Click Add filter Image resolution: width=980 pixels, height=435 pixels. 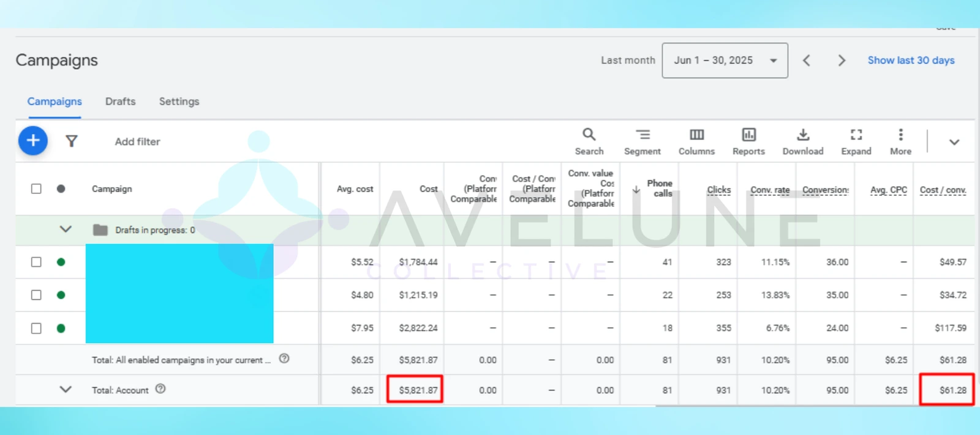pos(137,141)
